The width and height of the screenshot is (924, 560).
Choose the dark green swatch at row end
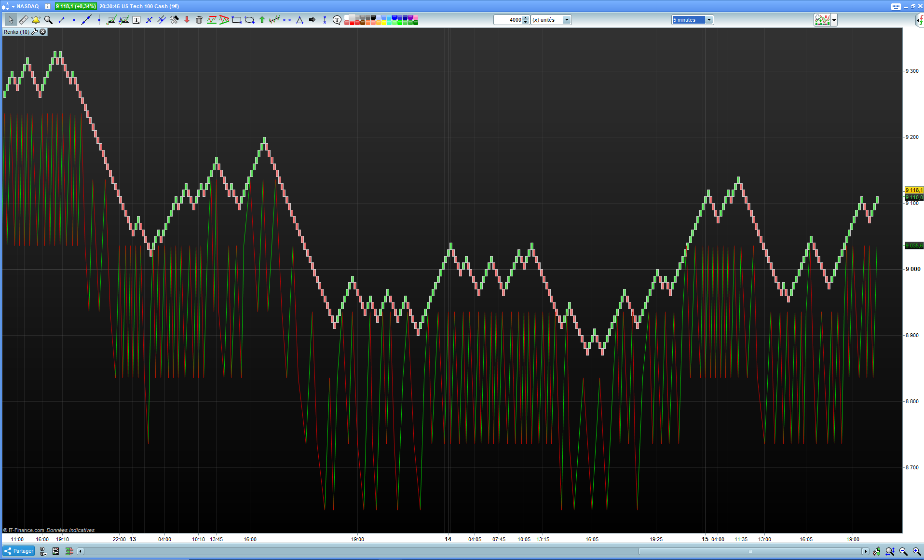[x=416, y=22]
